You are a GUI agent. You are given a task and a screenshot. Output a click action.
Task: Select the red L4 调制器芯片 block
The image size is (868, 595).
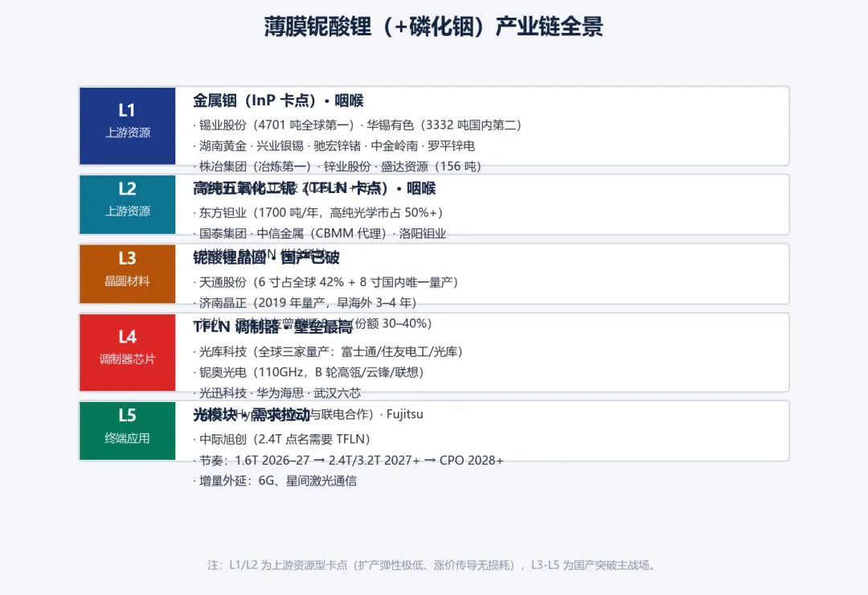[127, 352]
